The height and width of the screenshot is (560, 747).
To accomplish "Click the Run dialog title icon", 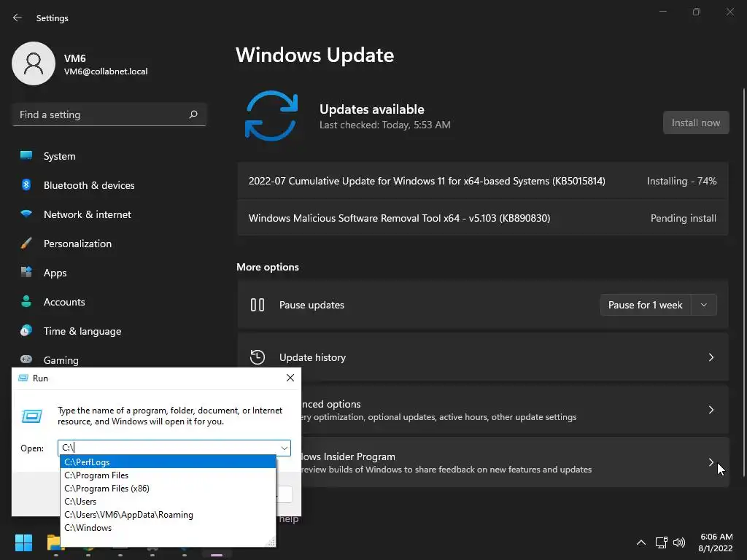I will click(x=23, y=378).
